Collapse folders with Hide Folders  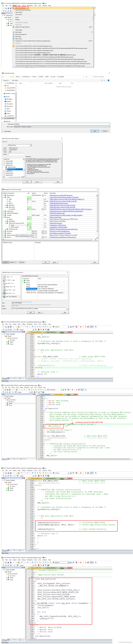click(7, 131)
